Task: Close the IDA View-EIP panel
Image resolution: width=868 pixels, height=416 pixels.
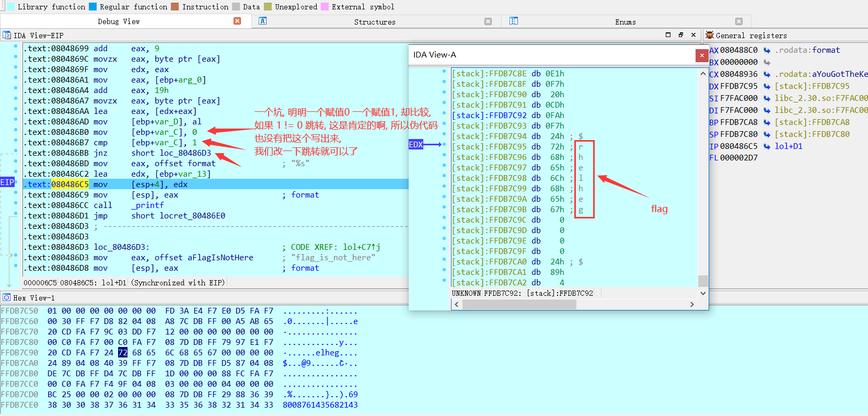Action: [x=693, y=35]
